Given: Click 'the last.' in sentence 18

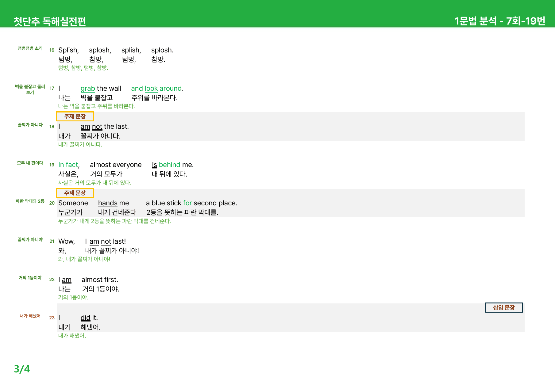Looking at the screenshot, I should tap(116, 127).
